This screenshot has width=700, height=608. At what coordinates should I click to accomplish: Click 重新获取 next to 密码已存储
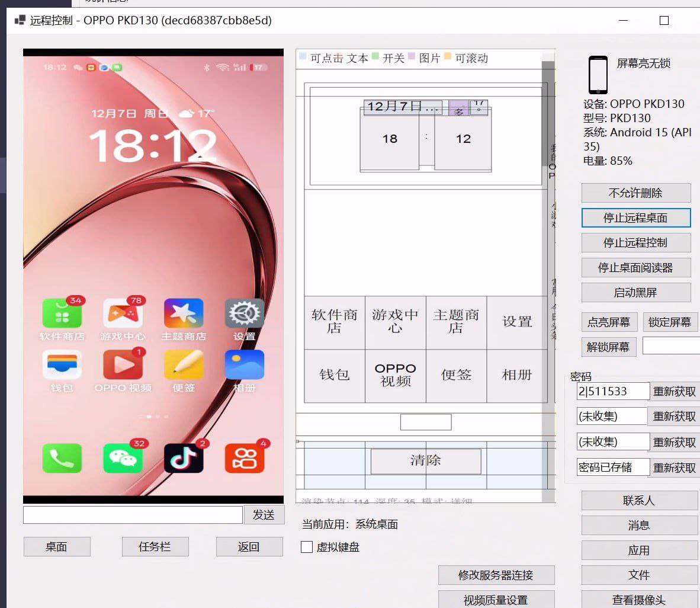pyautogui.click(x=675, y=467)
